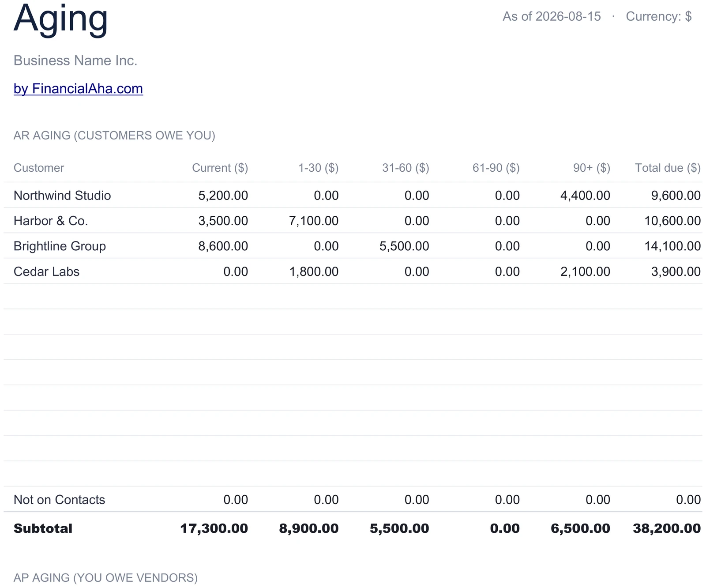Click Brightline Group's 14,100.00 total due
Viewport: 706px width, 588px height.
672,246
